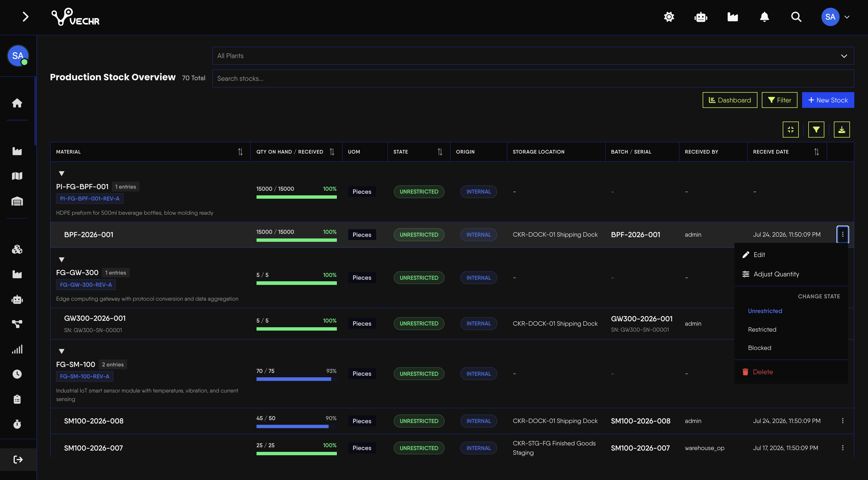This screenshot has width=868, height=480.
Task: Open the SA user menu in top bar
Action: coord(835,17)
